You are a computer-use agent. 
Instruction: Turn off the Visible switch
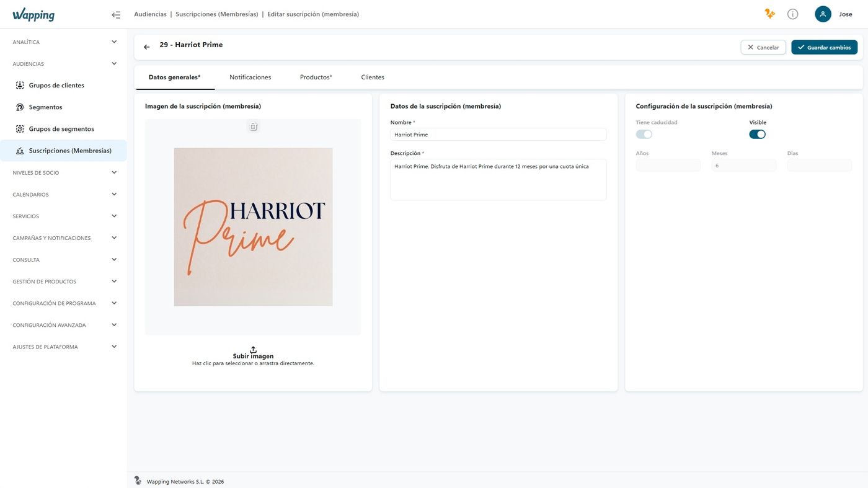tap(758, 134)
